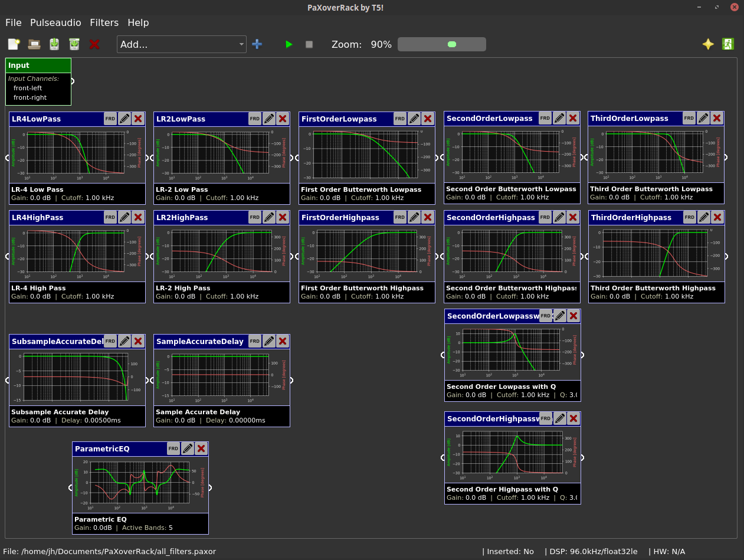
Task: Click the Open file toolbar icon
Action: point(34,44)
